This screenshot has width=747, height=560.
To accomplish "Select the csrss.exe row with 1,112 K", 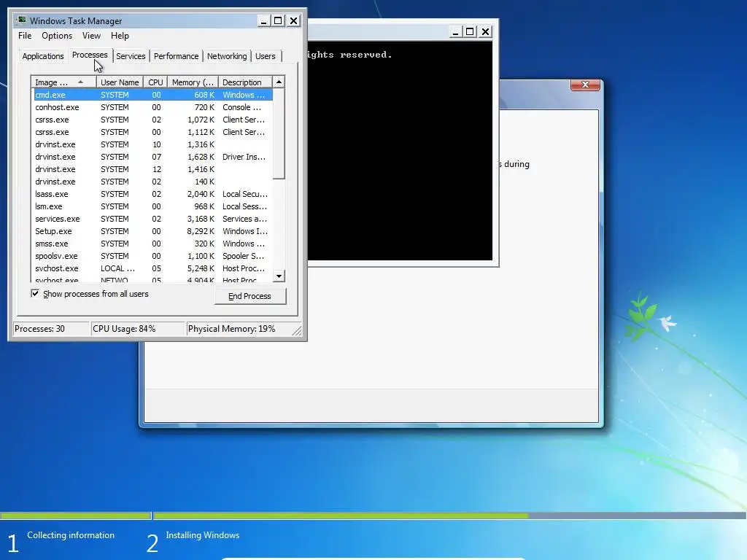I will pyautogui.click(x=153, y=132).
